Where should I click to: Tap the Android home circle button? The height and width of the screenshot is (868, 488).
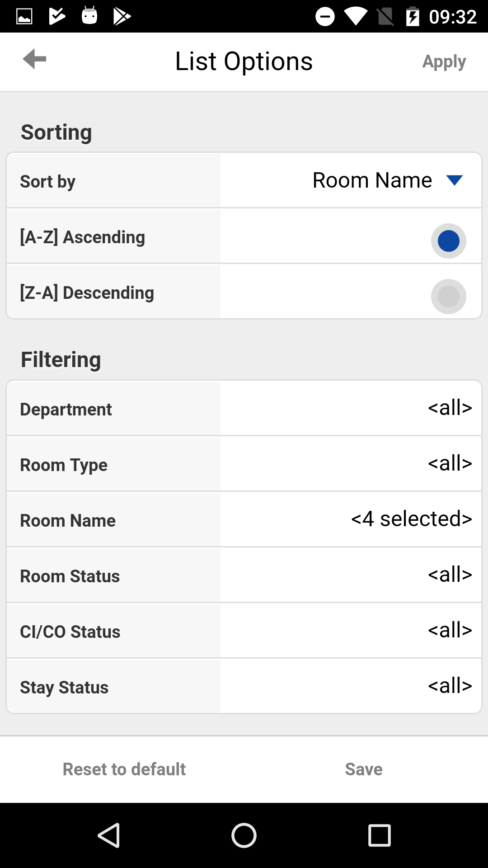(x=244, y=835)
